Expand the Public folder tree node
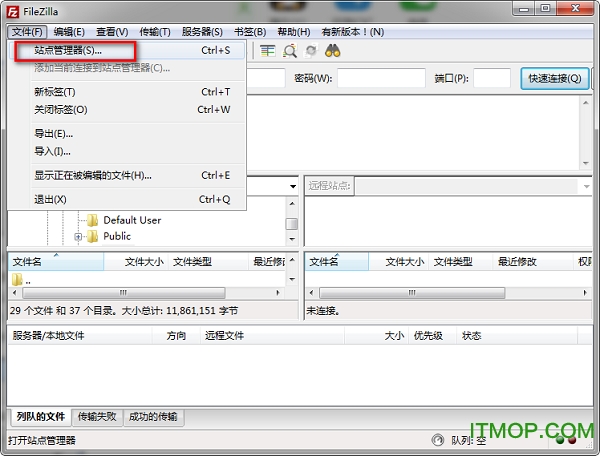Screen dimensions: 600x456 [x=78, y=237]
